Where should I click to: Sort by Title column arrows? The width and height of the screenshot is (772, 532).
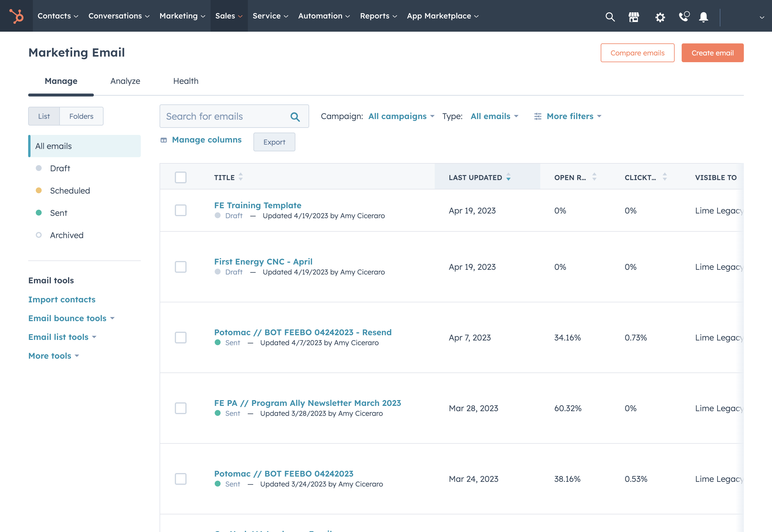pyautogui.click(x=241, y=177)
